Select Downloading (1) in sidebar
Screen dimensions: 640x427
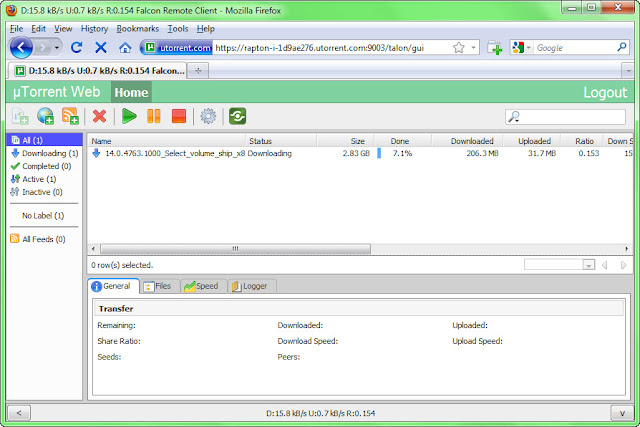click(x=44, y=153)
